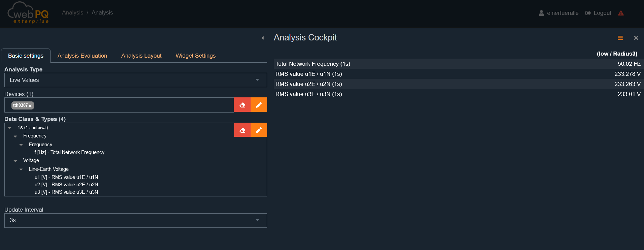Switch to Widget Settings tab
This screenshot has height=250, width=644.
195,56
